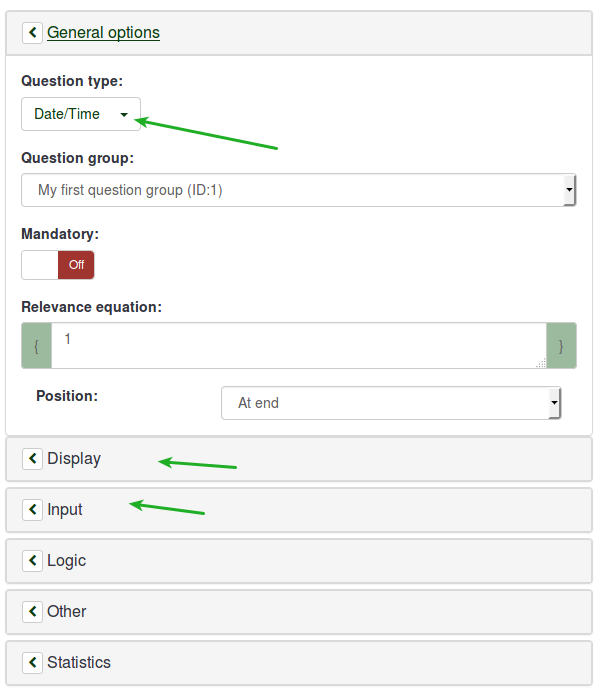Click chevron icon next to Statistics
Screen dimensions: 601x697
coord(32,662)
